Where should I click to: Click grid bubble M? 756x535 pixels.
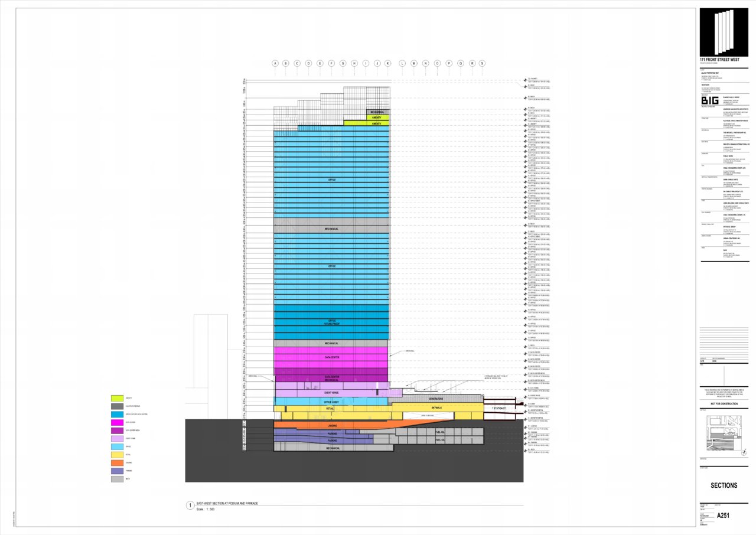pos(414,63)
